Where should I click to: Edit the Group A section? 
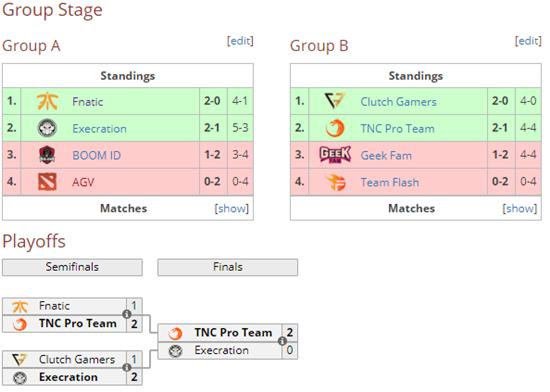[x=240, y=41]
